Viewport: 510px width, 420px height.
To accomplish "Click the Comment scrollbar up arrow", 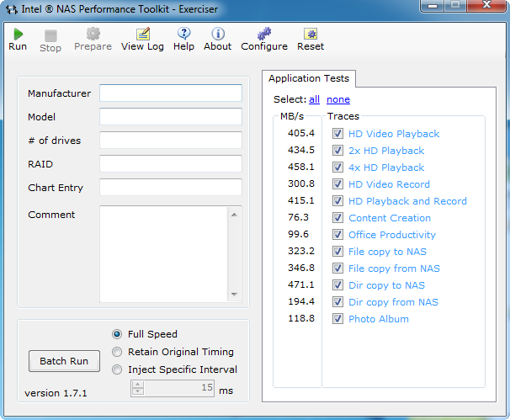I will [x=234, y=215].
